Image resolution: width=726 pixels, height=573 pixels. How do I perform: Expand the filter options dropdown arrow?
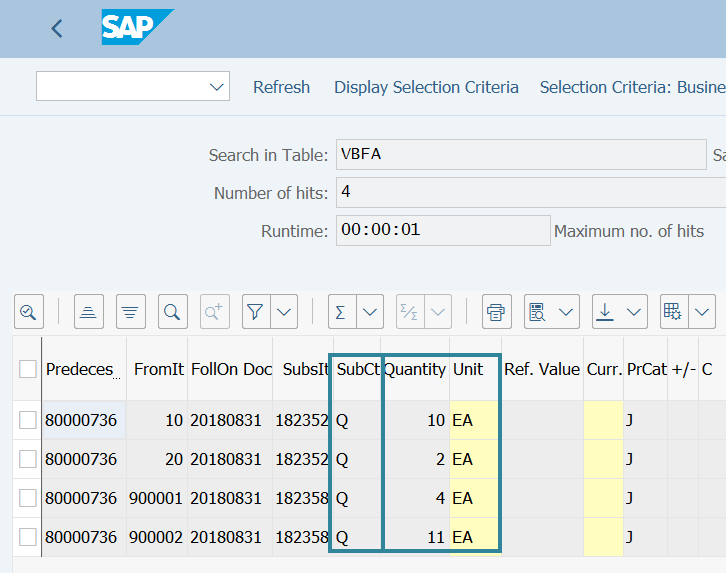(x=284, y=311)
